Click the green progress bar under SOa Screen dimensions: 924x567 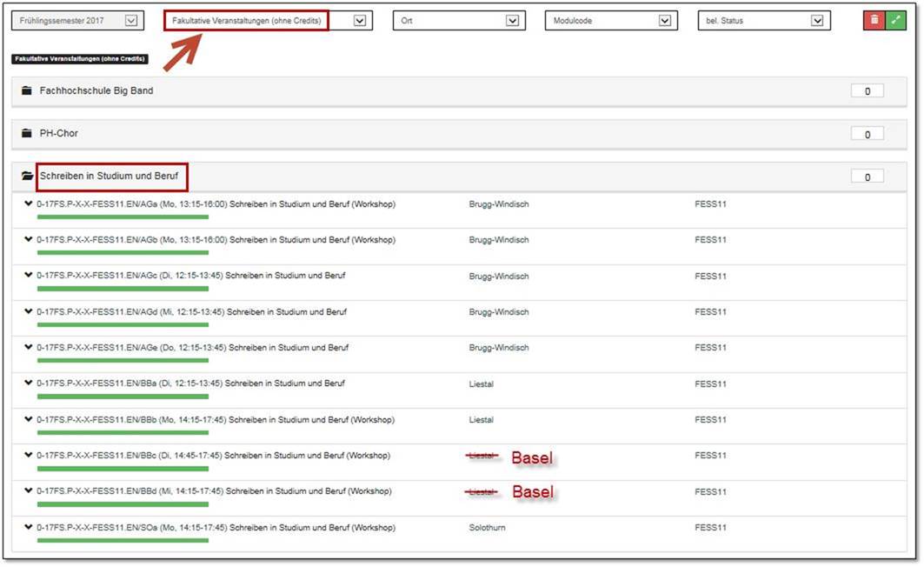point(123,540)
